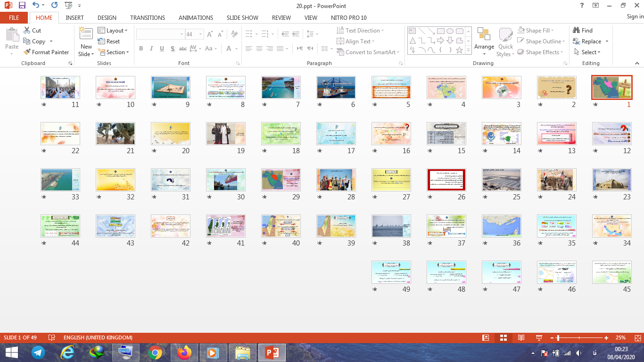Toggle Bold formatting button
This screenshot has width=644, height=362.
(x=141, y=49)
